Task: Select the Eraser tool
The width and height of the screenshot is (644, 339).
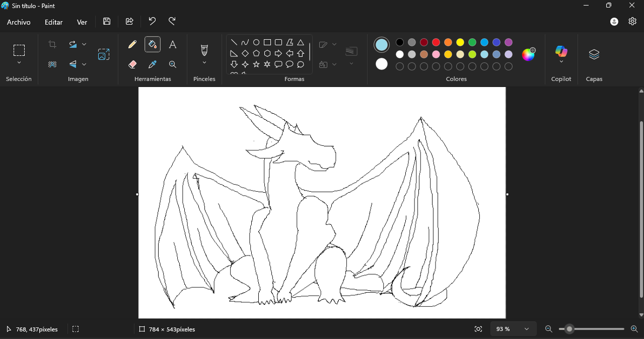Action: pos(132,64)
